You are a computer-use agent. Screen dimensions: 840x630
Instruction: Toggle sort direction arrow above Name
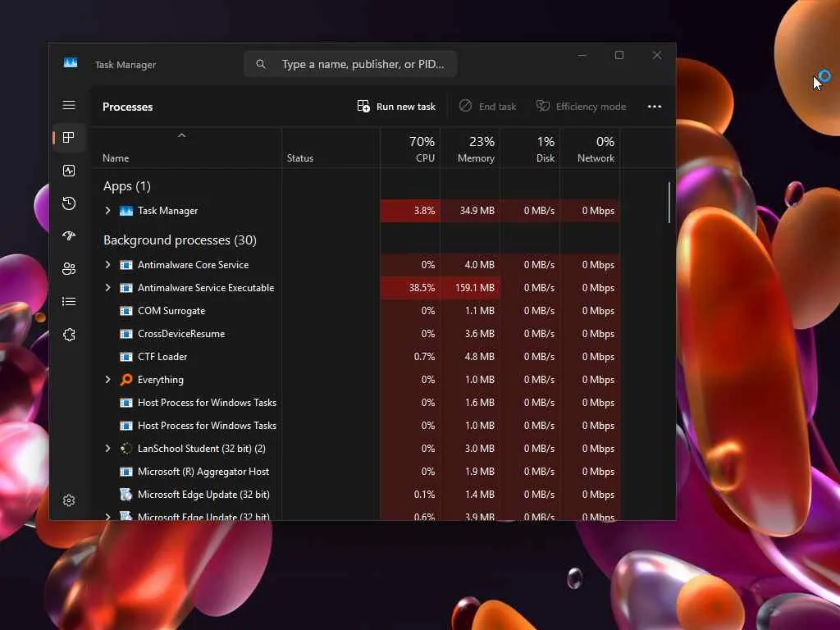point(181,135)
